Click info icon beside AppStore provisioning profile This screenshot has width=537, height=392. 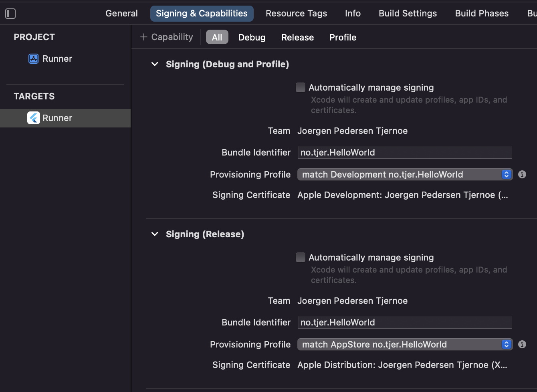point(522,344)
